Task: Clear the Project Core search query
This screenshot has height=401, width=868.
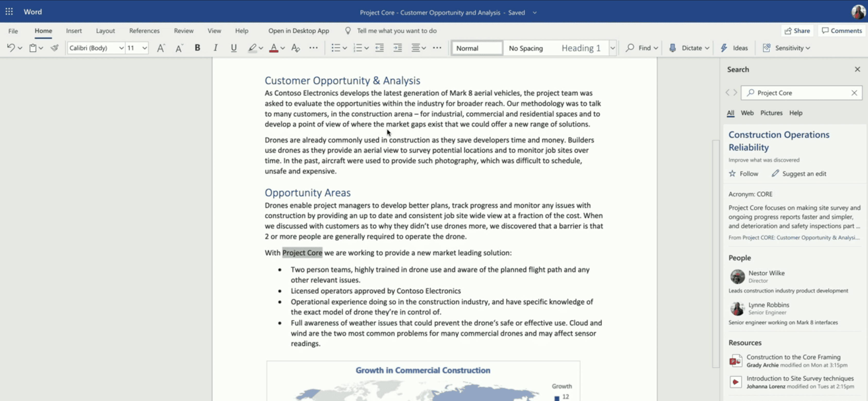Action: [x=854, y=93]
